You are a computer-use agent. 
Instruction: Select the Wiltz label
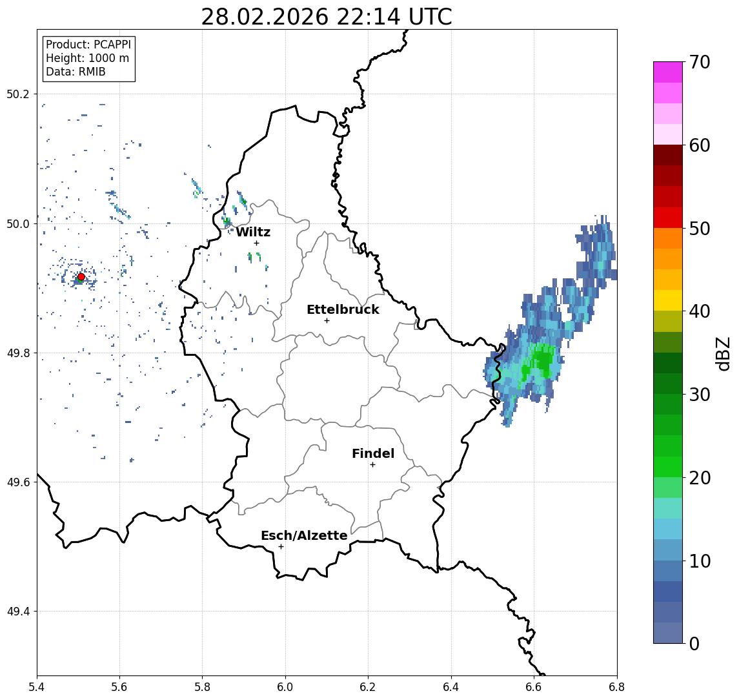coord(253,232)
